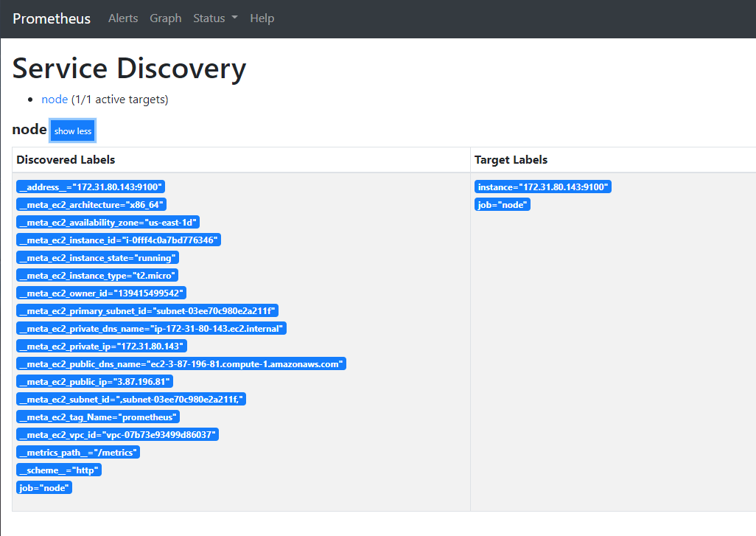Click the __meta_ec2_subnet_id label
The height and width of the screenshot is (536, 756).
[x=131, y=400]
